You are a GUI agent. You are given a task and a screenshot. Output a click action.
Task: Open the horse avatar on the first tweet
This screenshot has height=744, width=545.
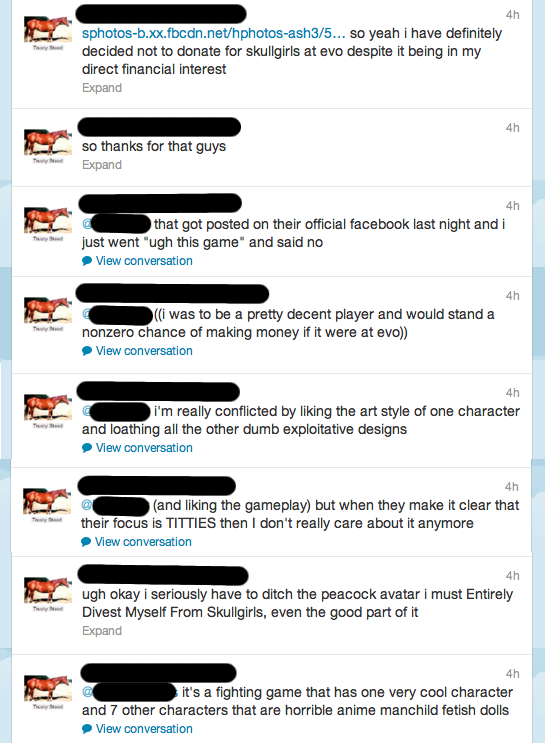[48, 33]
